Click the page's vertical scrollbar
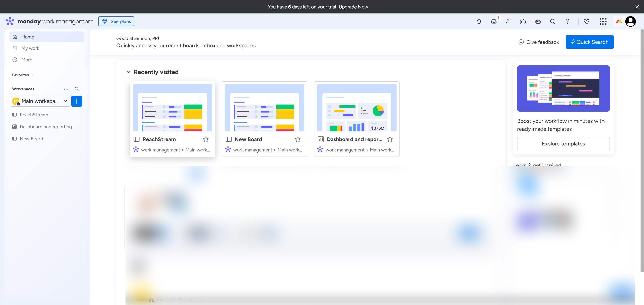Image resolution: width=644 pixels, height=305 pixels. (x=642, y=151)
